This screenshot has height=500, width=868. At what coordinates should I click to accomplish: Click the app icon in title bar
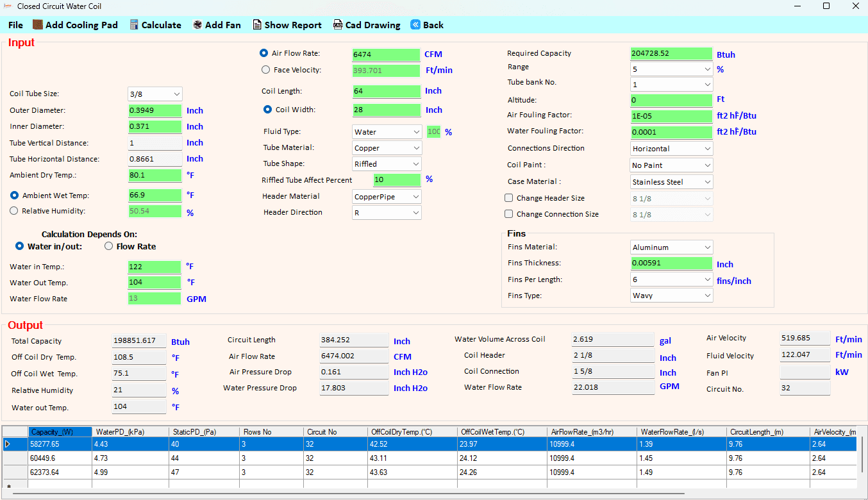click(8, 6)
